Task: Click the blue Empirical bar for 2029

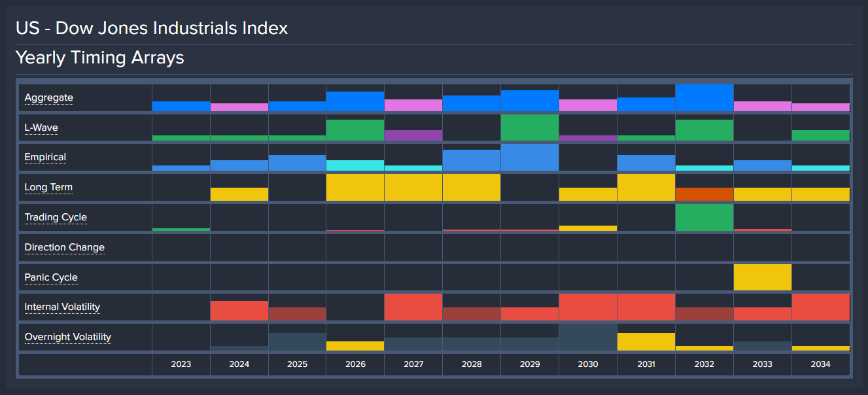Action: coord(529,158)
